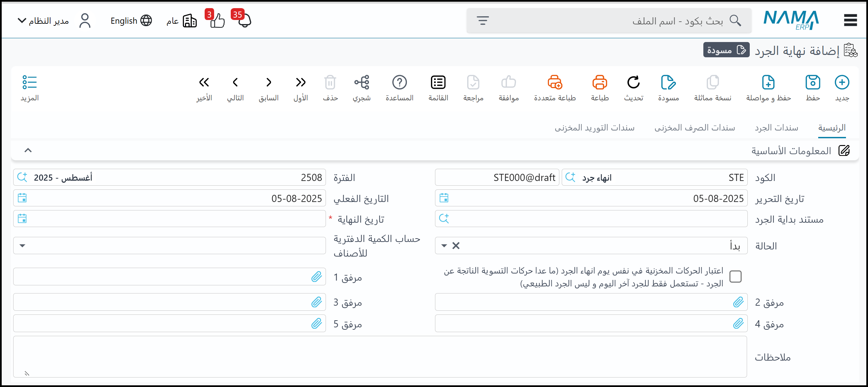Viewport: 868px width, 387px height.
Task: Click the multiple print (طباعة متعددة) icon
Action: (555, 82)
